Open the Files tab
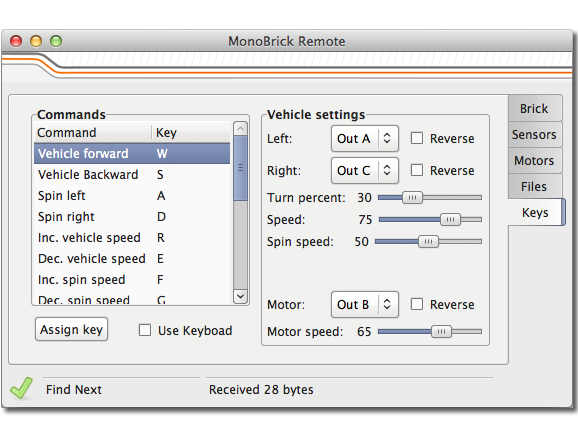This screenshot has height=443, width=578. [x=535, y=186]
